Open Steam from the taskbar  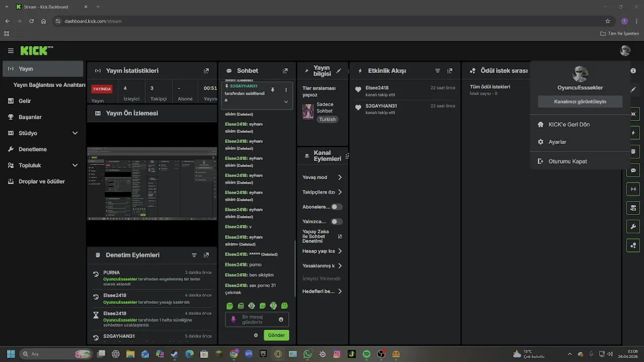(x=174, y=354)
